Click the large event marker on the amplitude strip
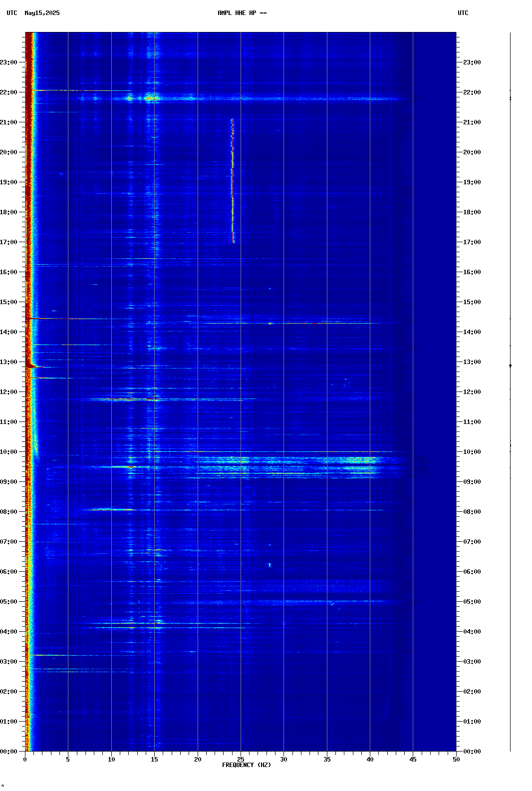 click(510, 366)
